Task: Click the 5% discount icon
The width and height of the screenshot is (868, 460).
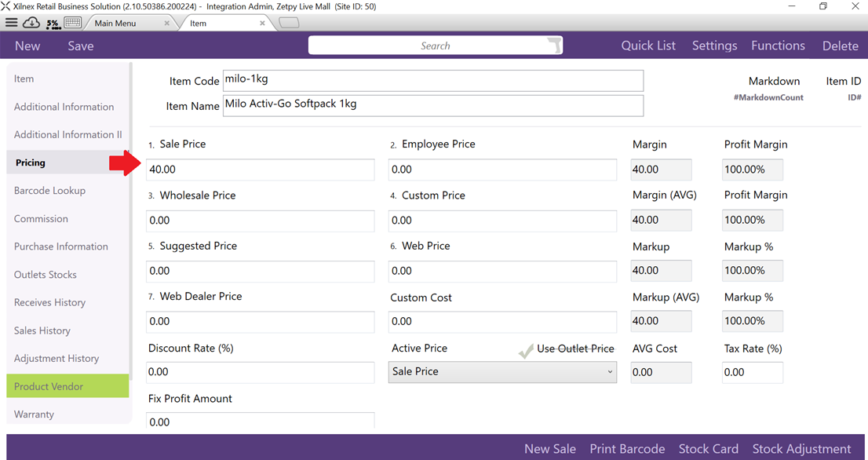Action: tap(53, 24)
